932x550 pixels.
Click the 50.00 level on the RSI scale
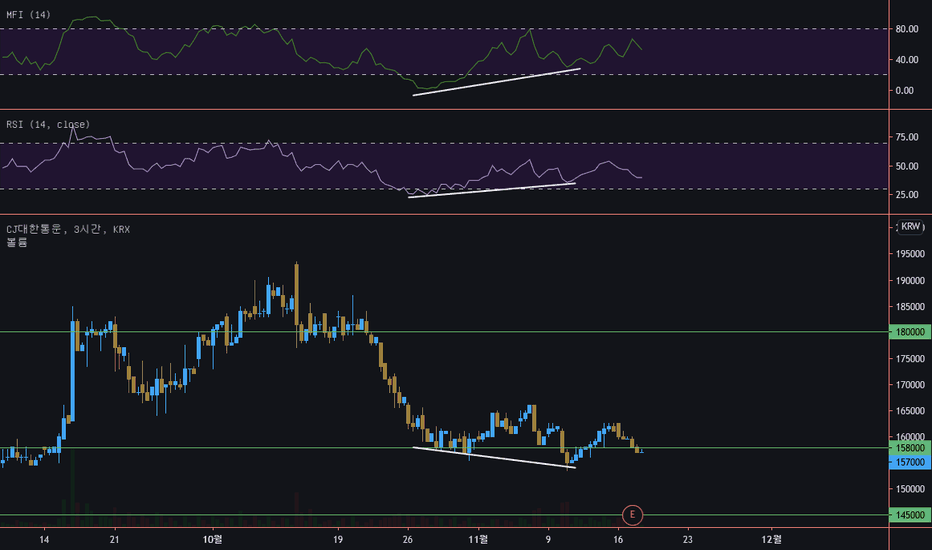907,166
